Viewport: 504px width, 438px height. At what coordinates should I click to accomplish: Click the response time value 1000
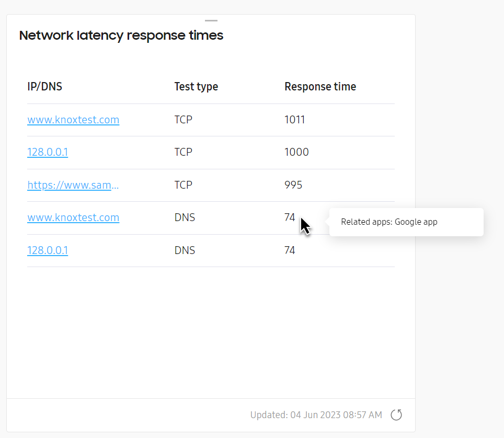[x=296, y=152]
